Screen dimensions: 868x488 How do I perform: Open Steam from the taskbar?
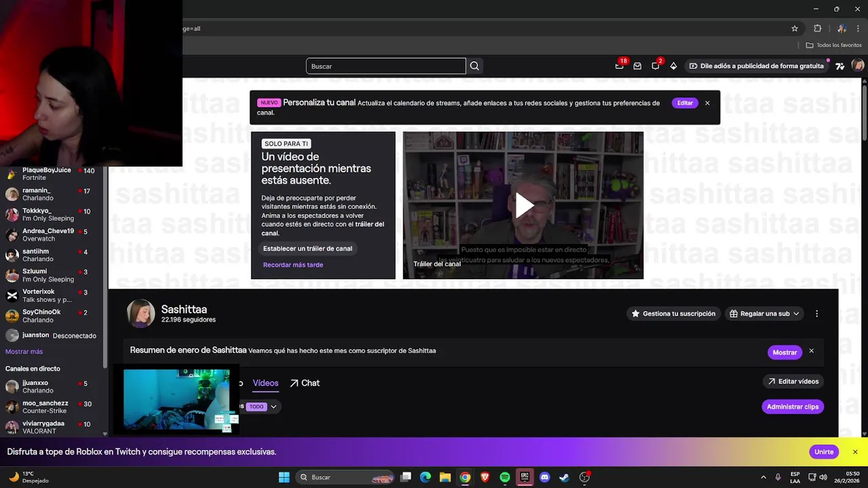click(x=564, y=477)
